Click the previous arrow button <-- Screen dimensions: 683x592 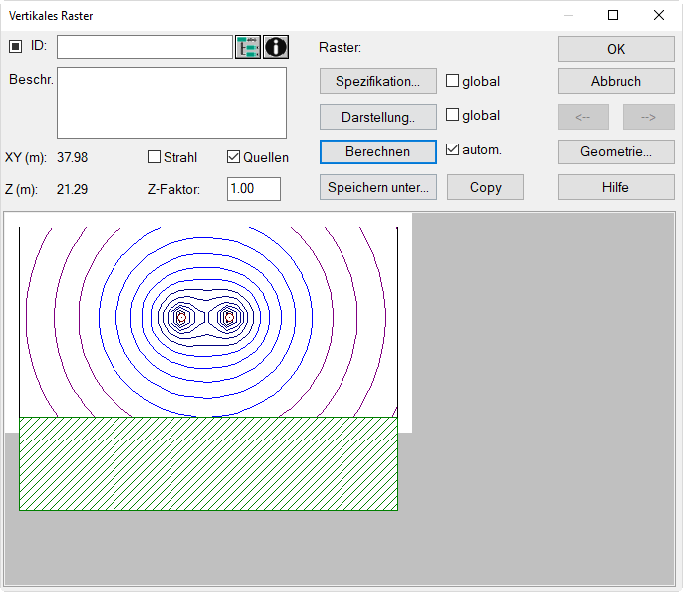[583, 117]
